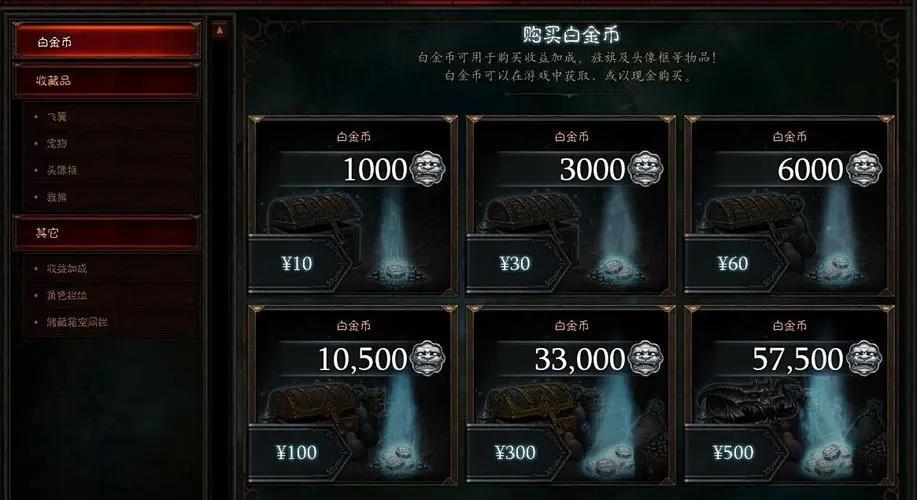
Task: Open the 白金币 category tab
Action: click(106, 42)
